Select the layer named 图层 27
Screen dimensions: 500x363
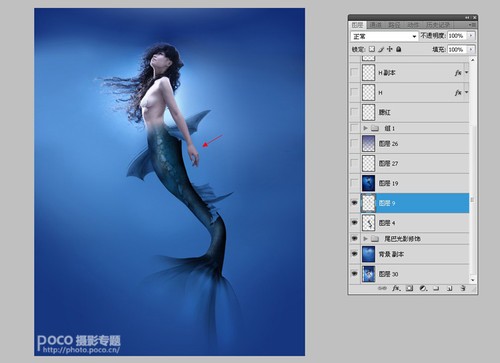tap(409, 163)
